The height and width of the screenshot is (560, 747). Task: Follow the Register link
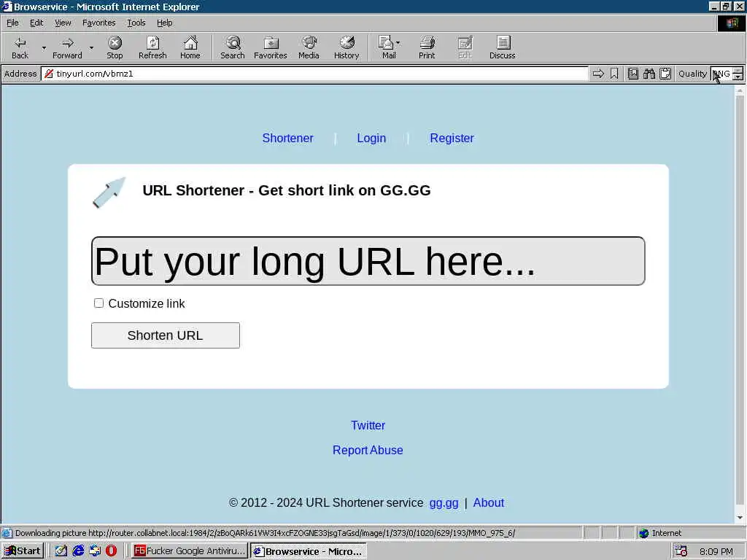pos(452,138)
